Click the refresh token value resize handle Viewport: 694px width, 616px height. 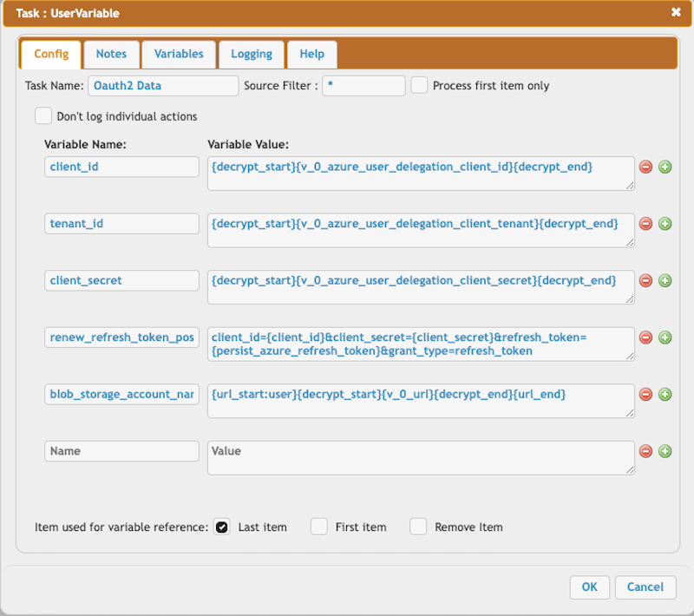(x=630, y=357)
